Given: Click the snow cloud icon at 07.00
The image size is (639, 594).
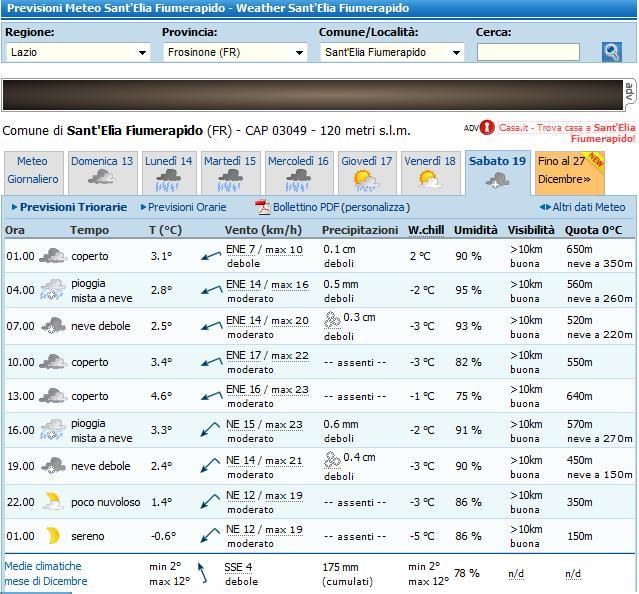Looking at the screenshot, I should [52, 326].
